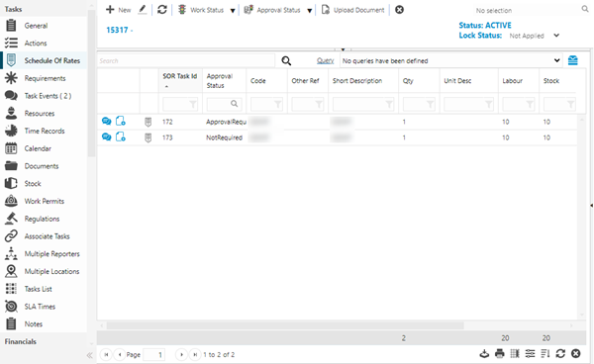The height and width of the screenshot is (364, 594).
Task: Click the top-right search magnifier icon
Action: (x=585, y=9)
